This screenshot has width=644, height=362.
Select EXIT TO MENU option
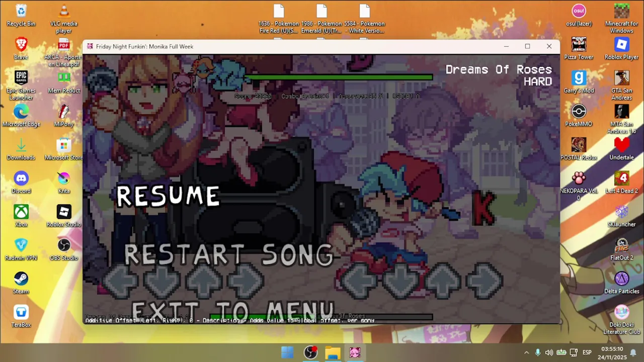pyautogui.click(x=232, y=312)
